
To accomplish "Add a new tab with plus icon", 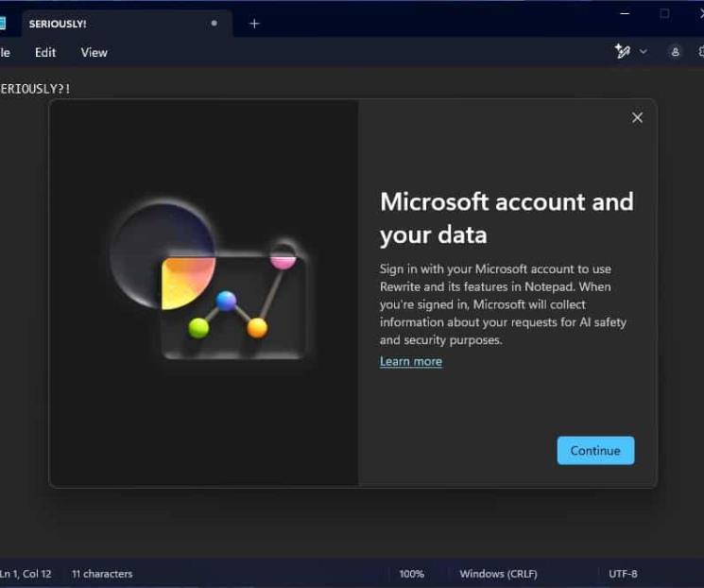I will (x=254, y=24).
